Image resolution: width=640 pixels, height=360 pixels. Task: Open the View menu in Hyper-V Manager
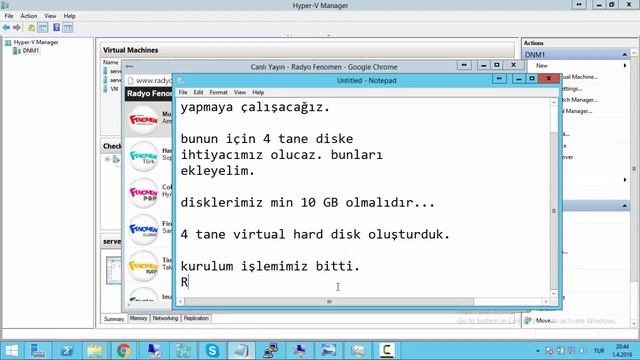pos(50,16)
